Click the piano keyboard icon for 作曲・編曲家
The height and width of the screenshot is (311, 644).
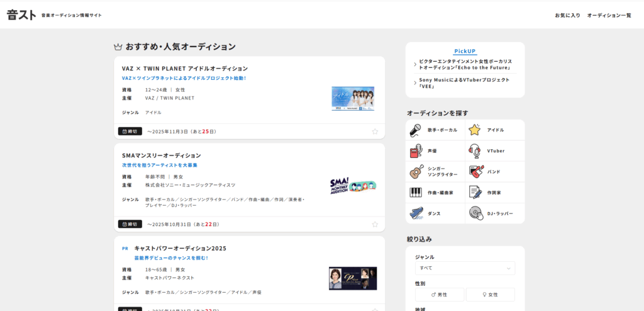(416, 193)
